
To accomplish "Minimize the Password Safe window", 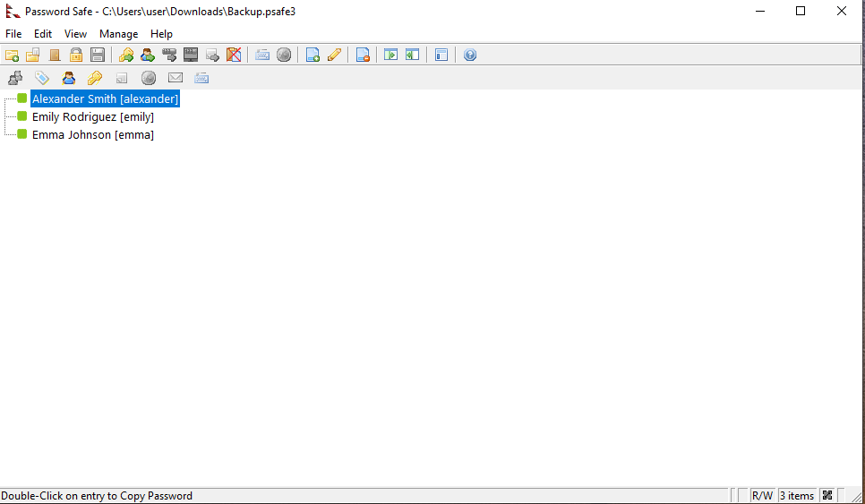I will click(760, 11).
